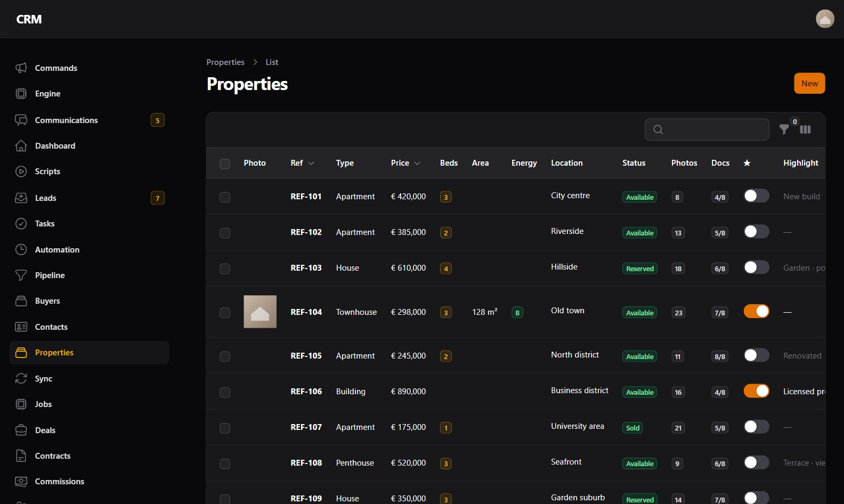Click the Tasks checkmark icon
This screenshot has width=844, height=504.
pos(21,223)
